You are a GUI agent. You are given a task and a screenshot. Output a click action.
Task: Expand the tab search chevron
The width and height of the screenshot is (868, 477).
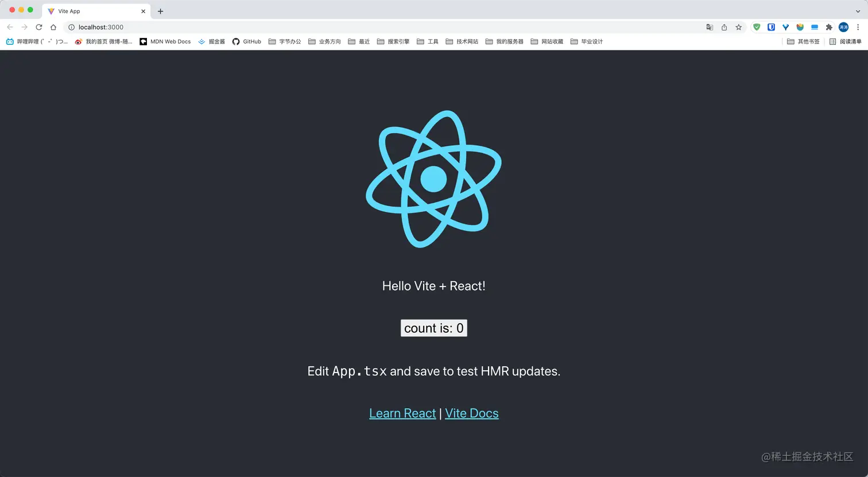[858, 11]
